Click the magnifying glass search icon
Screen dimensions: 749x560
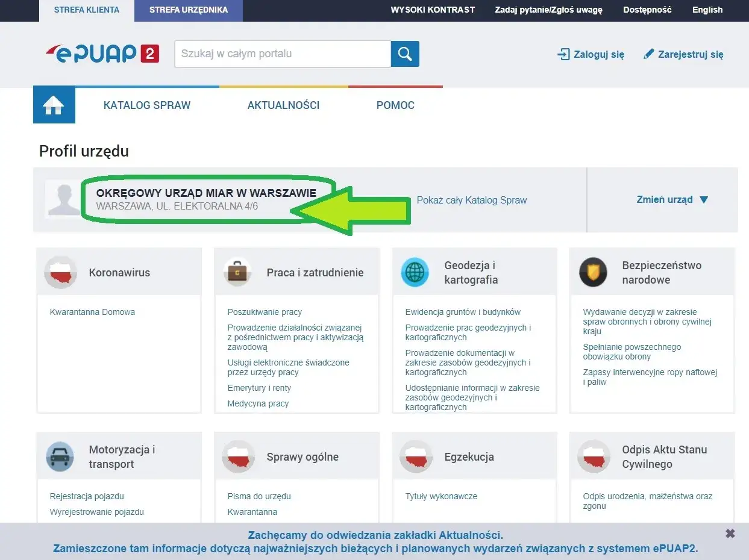pos(404,54)
